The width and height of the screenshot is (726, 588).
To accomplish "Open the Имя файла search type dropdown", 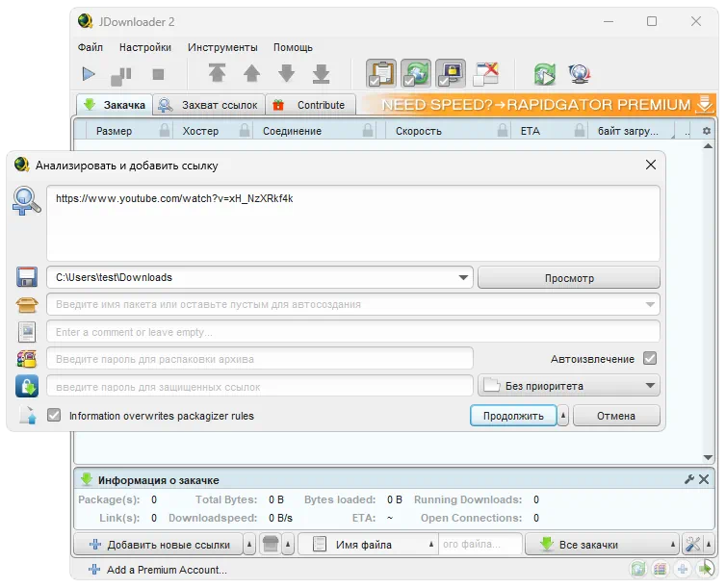I will 367,545.
